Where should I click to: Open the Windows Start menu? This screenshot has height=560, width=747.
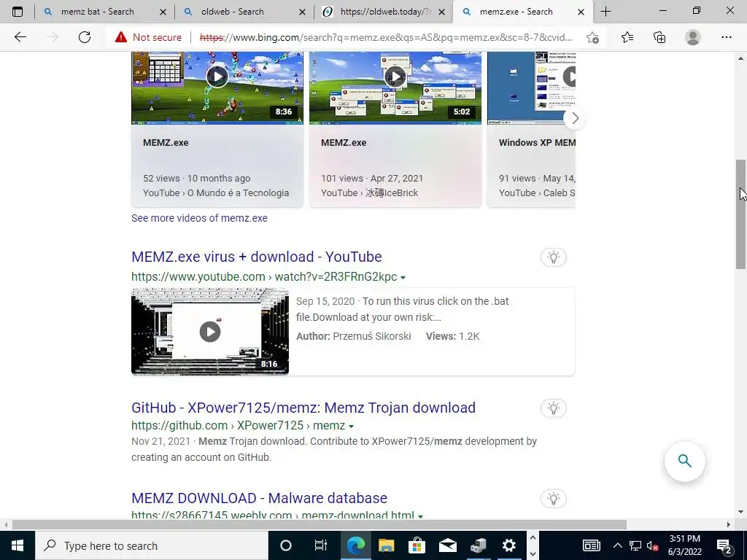pos(18,545)
